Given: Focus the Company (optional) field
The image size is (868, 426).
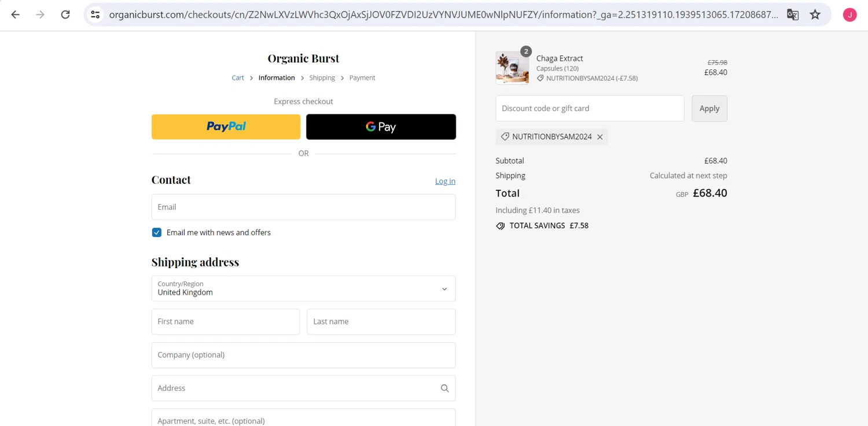Looking at the screenshot, I should coord(304,355).
